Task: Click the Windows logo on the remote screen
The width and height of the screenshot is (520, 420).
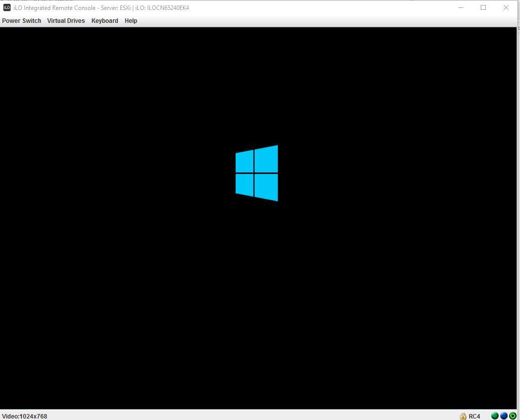Action: 257,173
